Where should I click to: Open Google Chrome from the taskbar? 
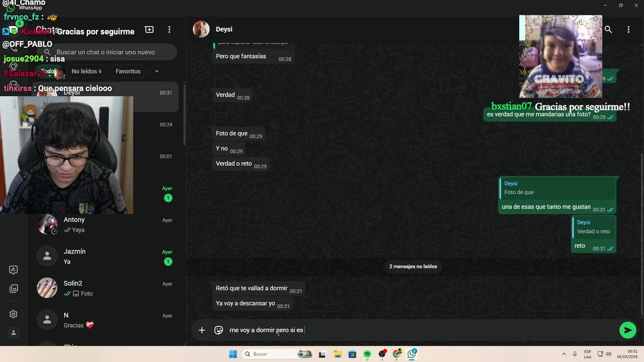(x=397, y=354)
